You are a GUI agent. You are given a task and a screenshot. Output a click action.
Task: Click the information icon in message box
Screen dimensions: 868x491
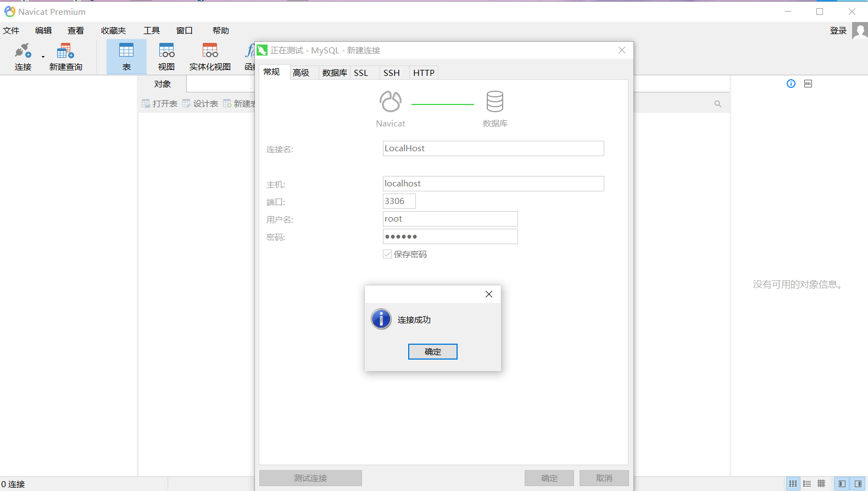click(x=381, y=319)
